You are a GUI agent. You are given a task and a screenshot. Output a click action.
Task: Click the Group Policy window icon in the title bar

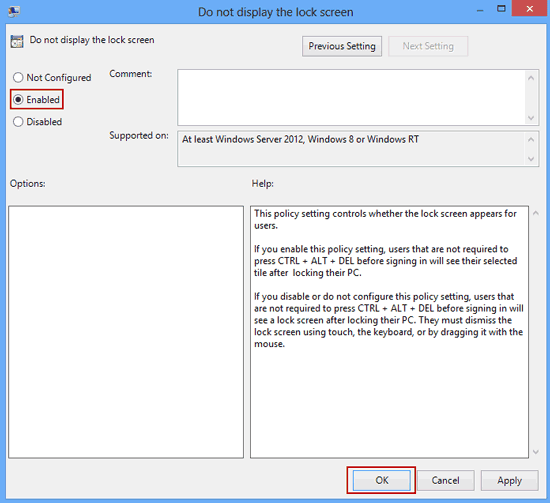[14, 11]
